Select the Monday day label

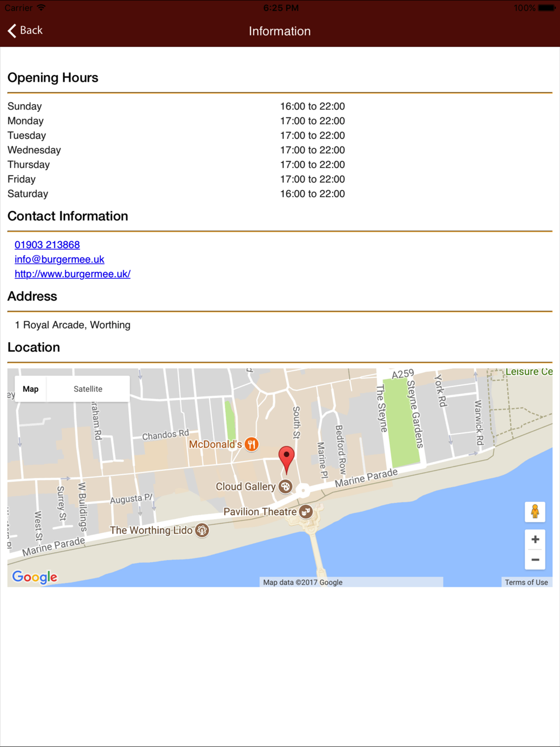pyautogui.click(x=25, y=121)
